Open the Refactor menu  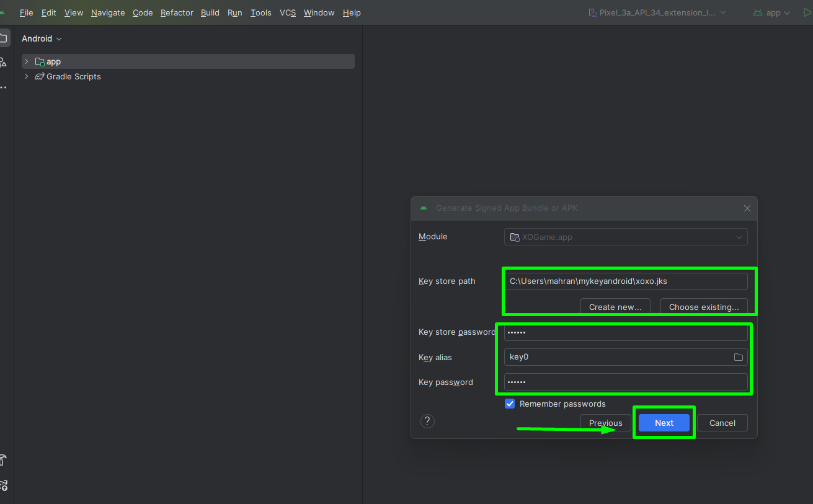(177, 12)
